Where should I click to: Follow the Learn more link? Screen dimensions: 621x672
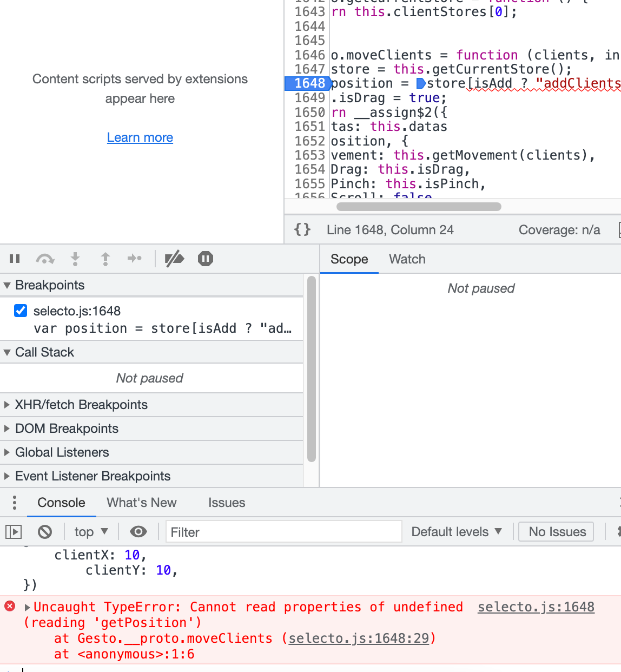pos(140,137)
